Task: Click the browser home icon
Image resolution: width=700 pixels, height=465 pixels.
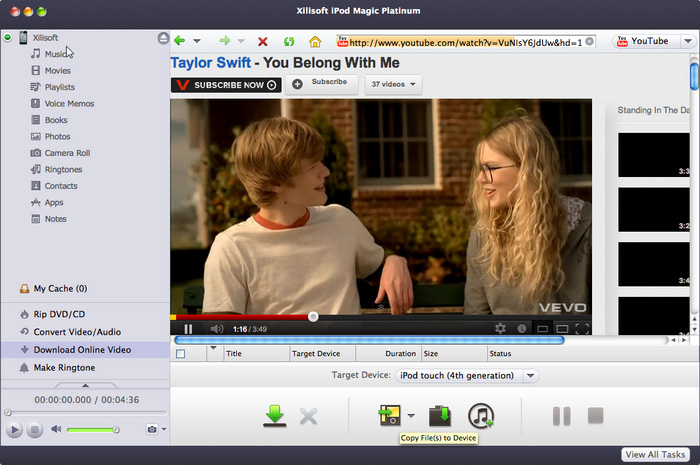Action: point(316,42)
